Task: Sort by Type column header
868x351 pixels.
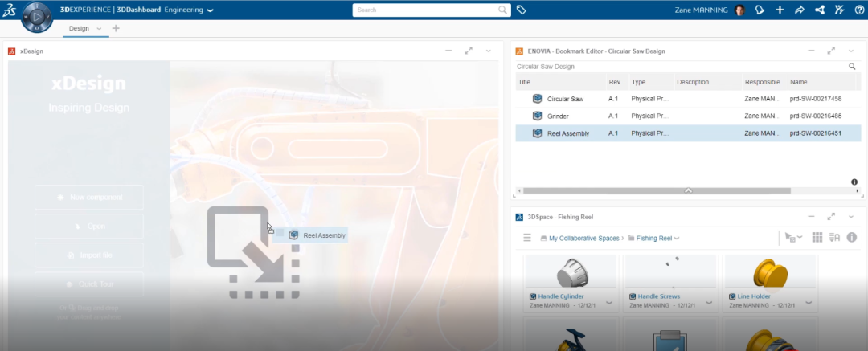Action: tap(650, 82)
